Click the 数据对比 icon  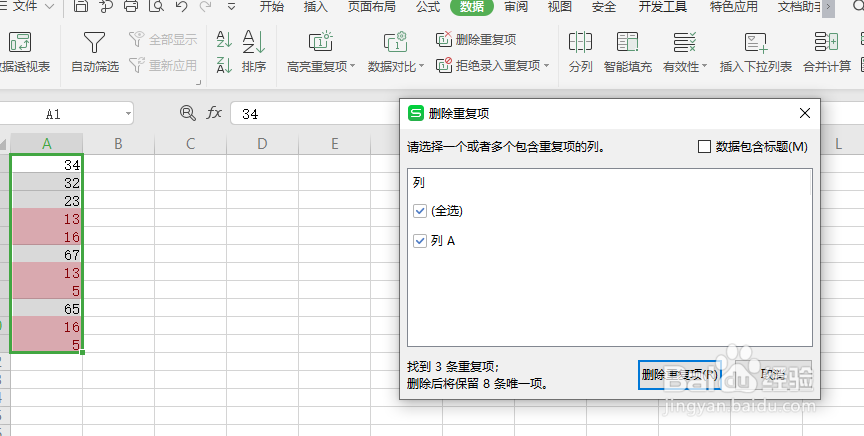click(x=395, y=42)
